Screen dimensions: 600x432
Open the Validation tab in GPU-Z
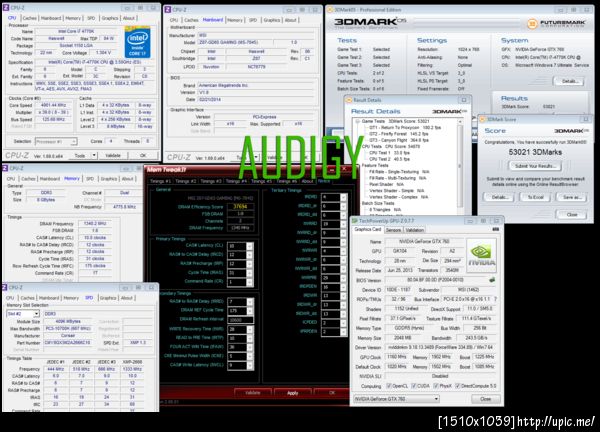(x=414, y=230)
